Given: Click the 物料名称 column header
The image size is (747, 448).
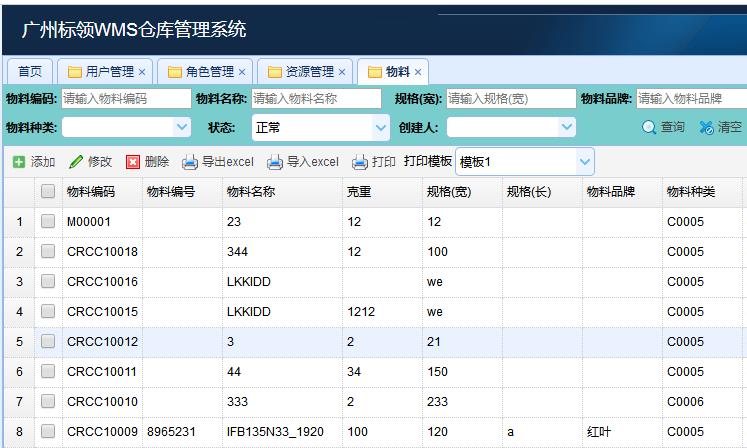Looking at the screenshot, I should (x=251, y=192).
